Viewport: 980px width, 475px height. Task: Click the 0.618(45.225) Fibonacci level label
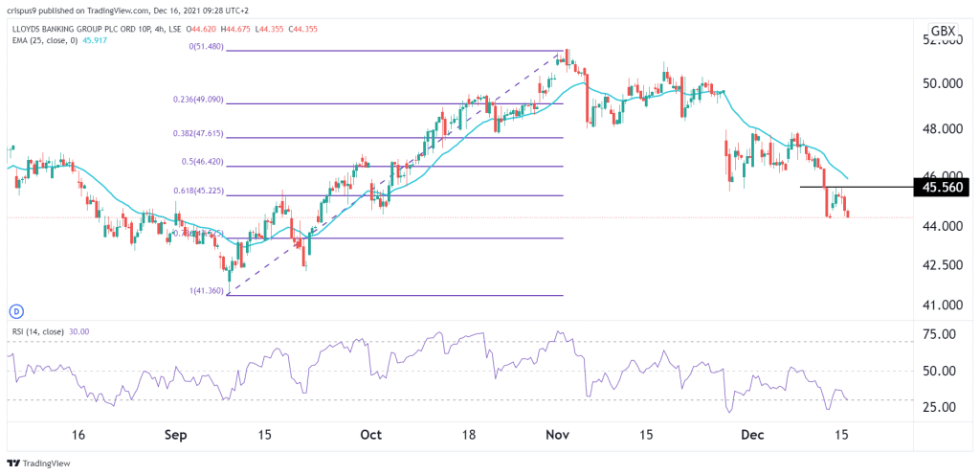[198, 192]
